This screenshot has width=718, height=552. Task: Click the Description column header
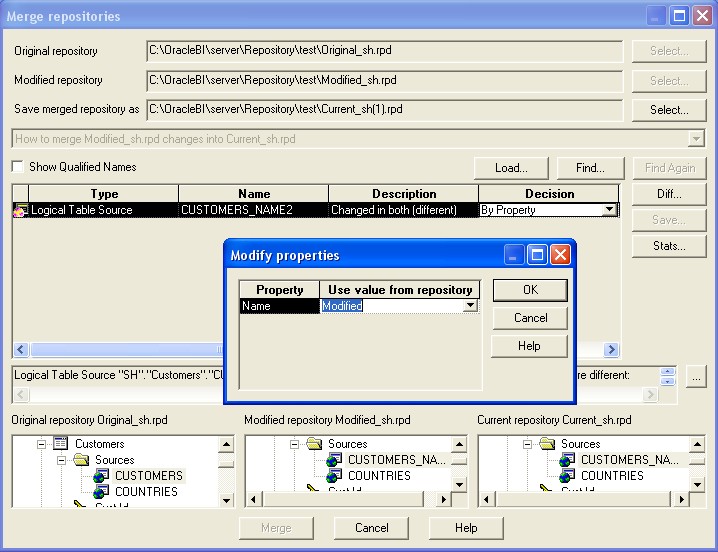403,194
